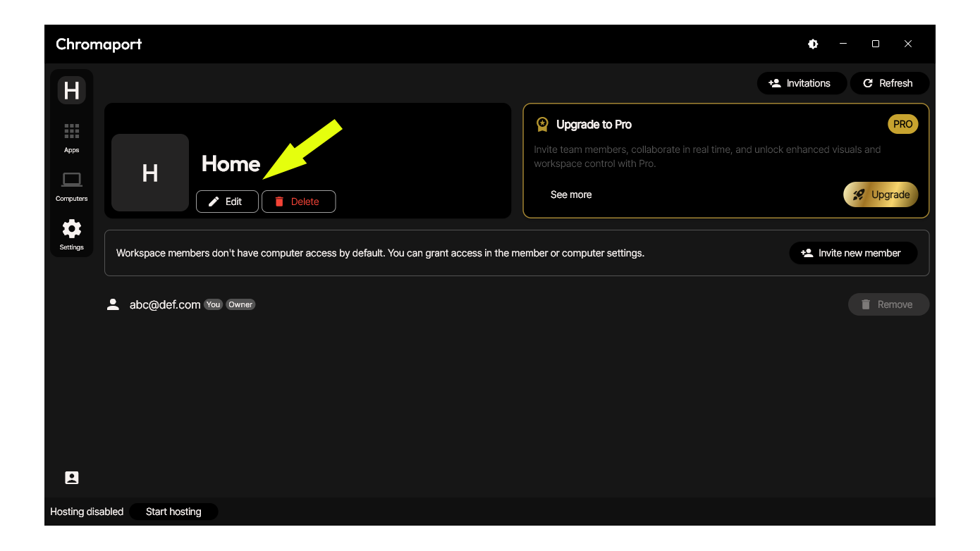The height and width of the screenshot is (551, 980).
Task: Open the Apps grid in sidebar
Action: point(71,137)
